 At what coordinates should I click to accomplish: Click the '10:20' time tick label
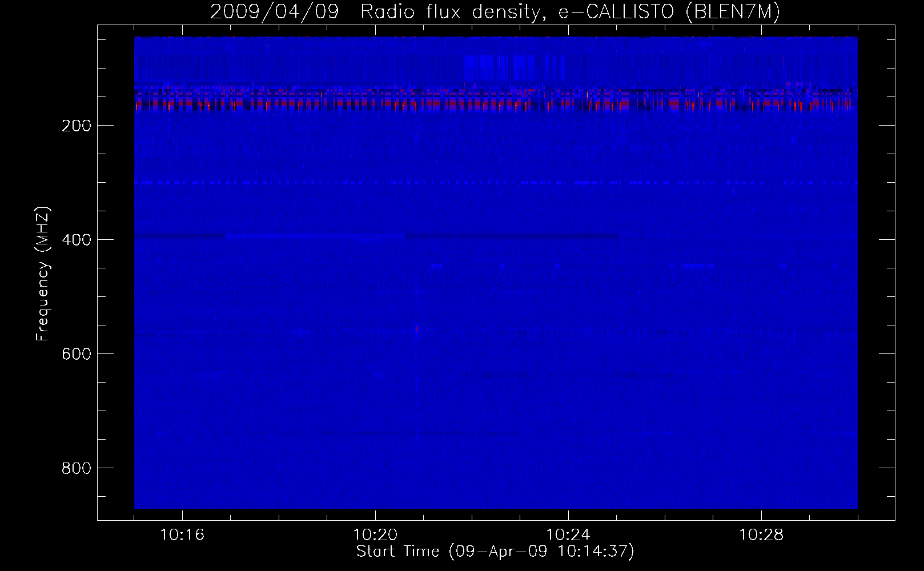coord(375,535)
